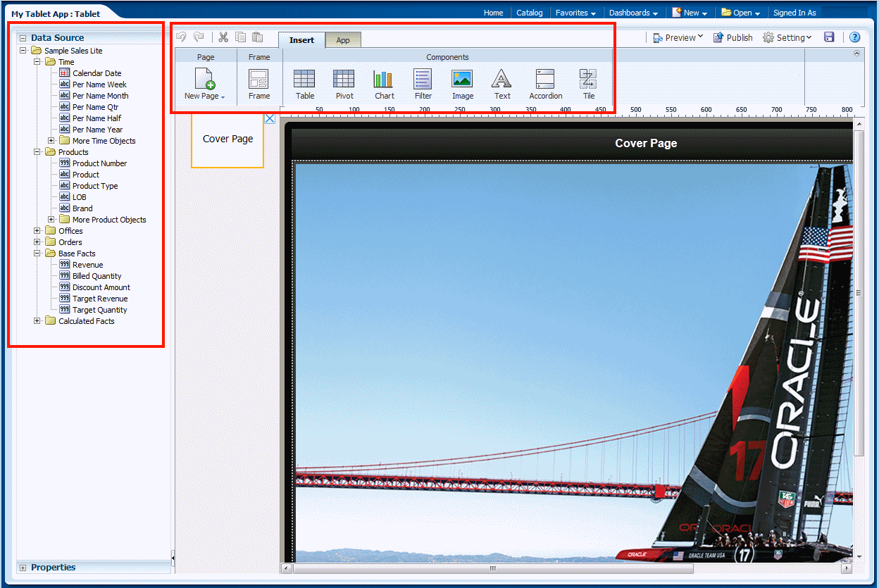Open the New Page dropdown
879x588 pixels.
[x=204, y=85]
